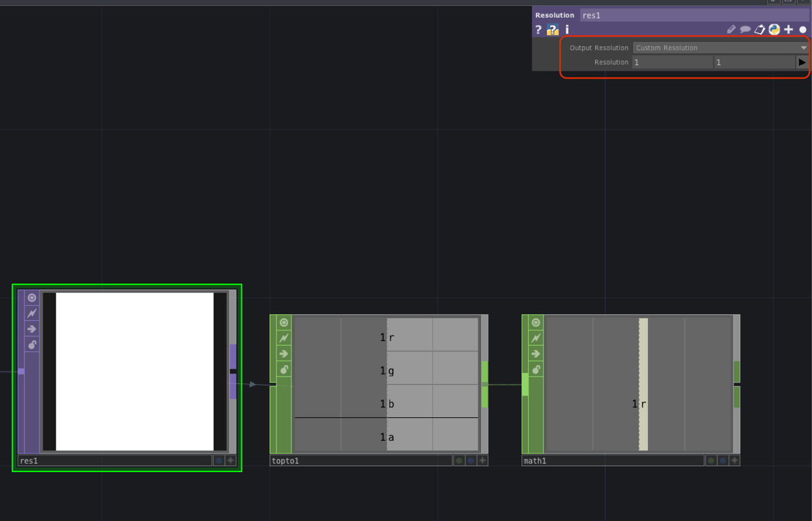Select the res1 node white viewer thumbnail
The width and height of the screenshot is (812, 521).
pyautogui.click(x=135, y=371)
